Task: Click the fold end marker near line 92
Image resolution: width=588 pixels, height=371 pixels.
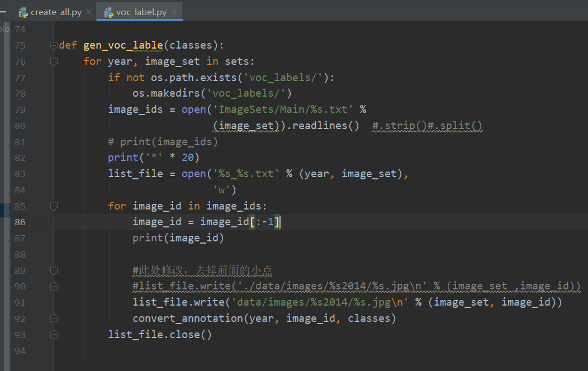Action: 54,317
